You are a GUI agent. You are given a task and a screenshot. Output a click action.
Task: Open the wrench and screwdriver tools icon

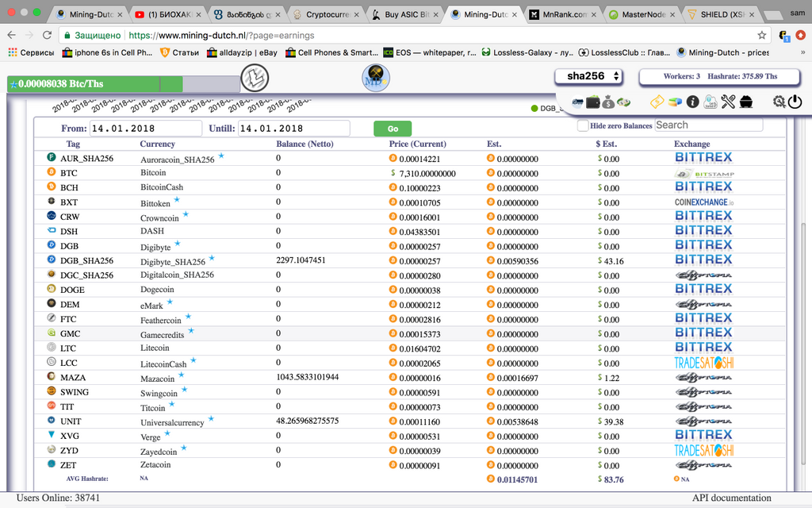click(x=728, y=102)
